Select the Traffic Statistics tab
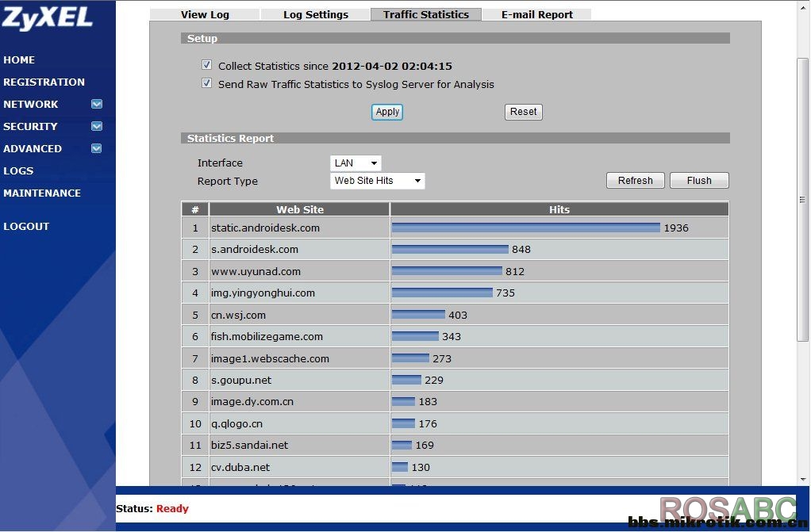The image size is (811, 532). tap(425, 14)
